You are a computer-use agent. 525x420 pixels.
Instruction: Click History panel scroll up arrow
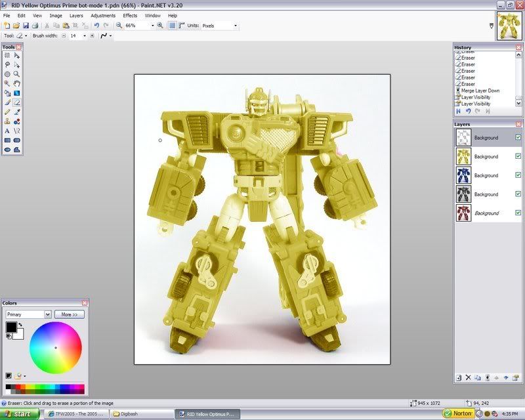point(518,54)
